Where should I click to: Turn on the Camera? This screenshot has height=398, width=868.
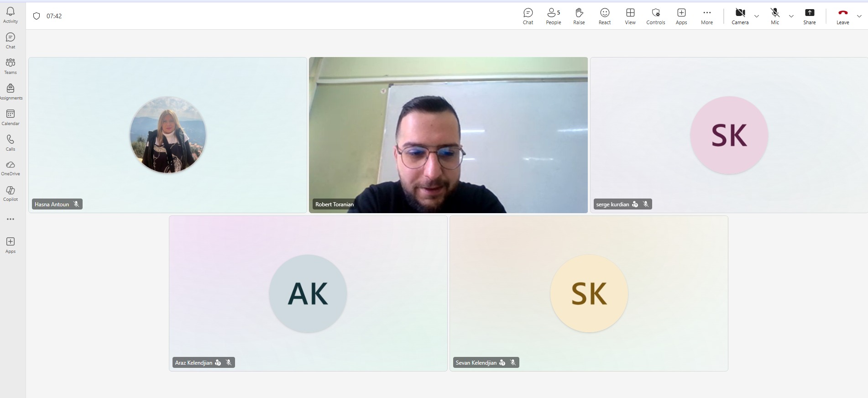click(x=740, y=16)
